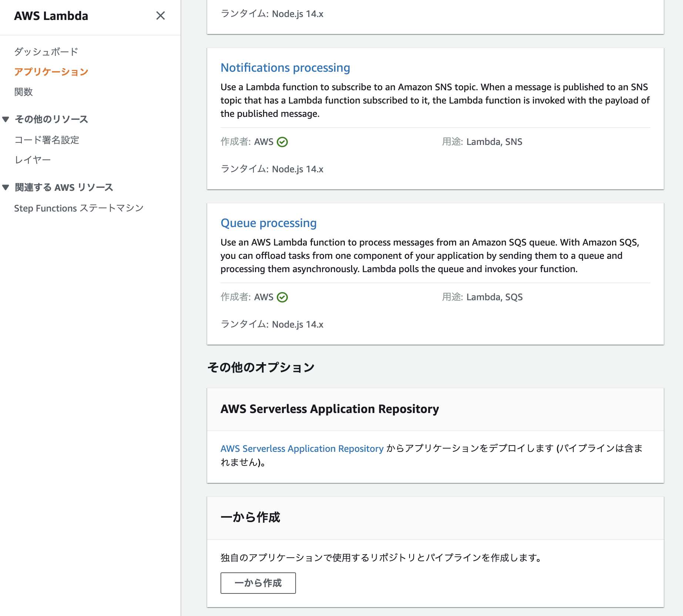Click verified checkmark icon in Queue processing card

[282, 297]
